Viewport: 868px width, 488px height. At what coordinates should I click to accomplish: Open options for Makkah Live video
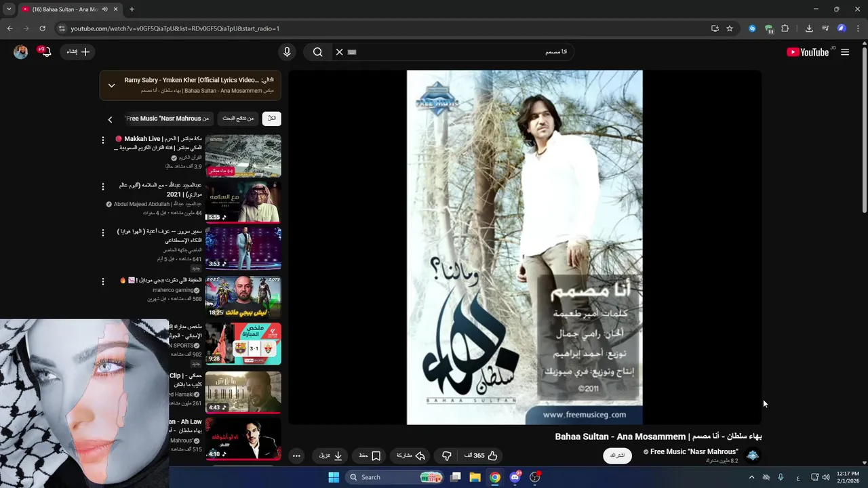[x=103, y=140]
